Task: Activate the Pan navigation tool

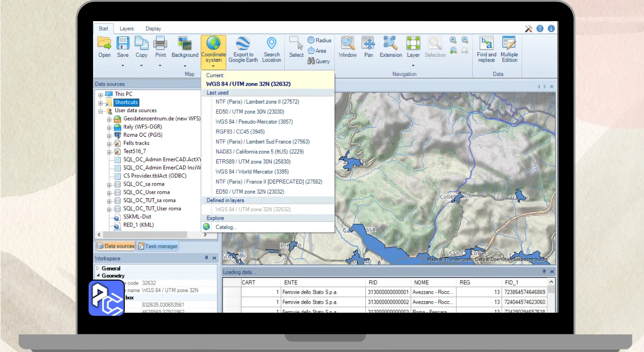Action: tap(368, 44)
